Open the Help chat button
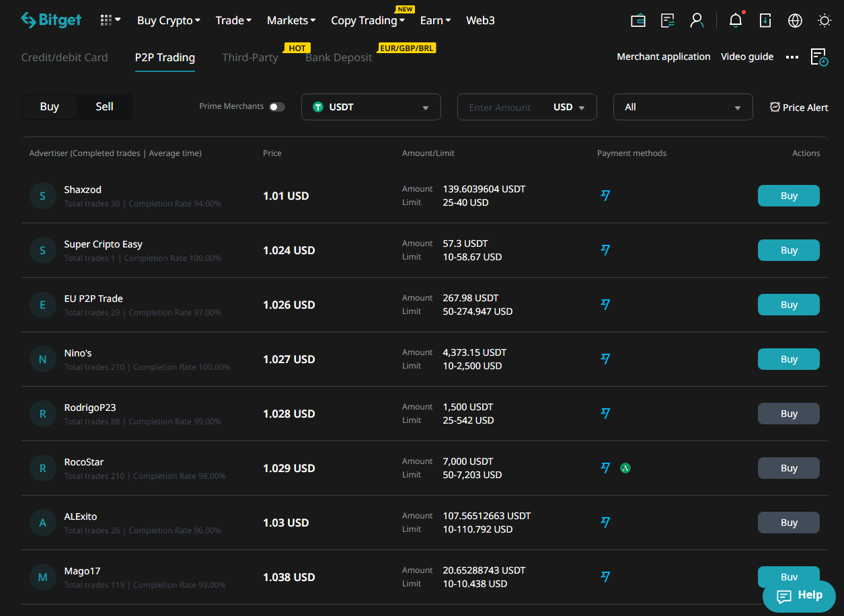 click(799, 596)
